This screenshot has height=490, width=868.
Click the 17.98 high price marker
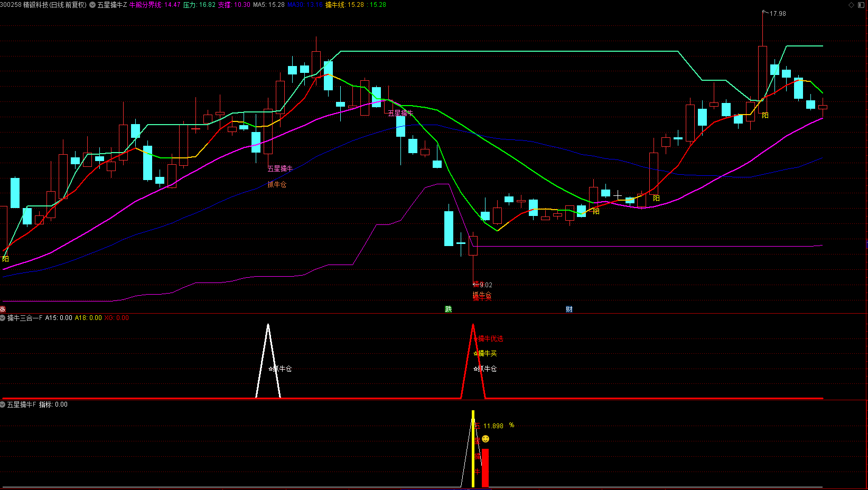pyautogui.click(x=777, y=14)
